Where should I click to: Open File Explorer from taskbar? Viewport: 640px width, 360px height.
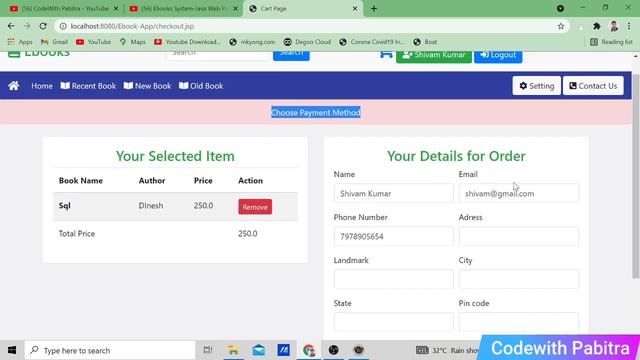click(233, 350)
